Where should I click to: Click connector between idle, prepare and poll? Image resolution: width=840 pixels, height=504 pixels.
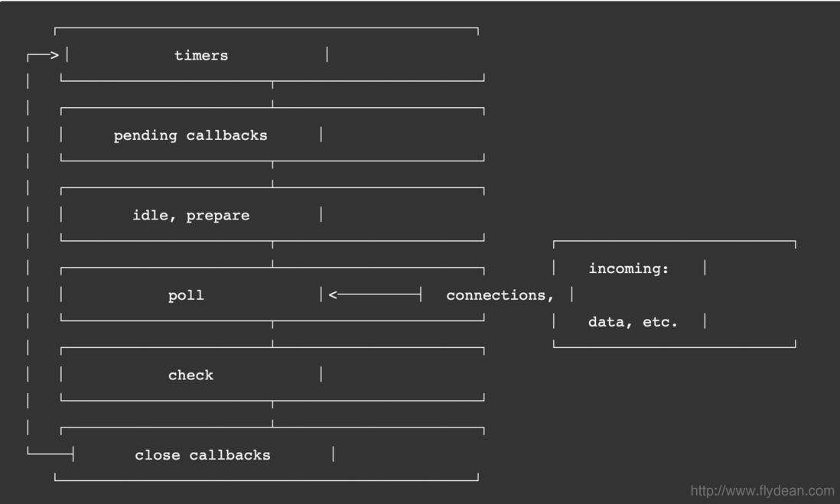tap(272, 254)
